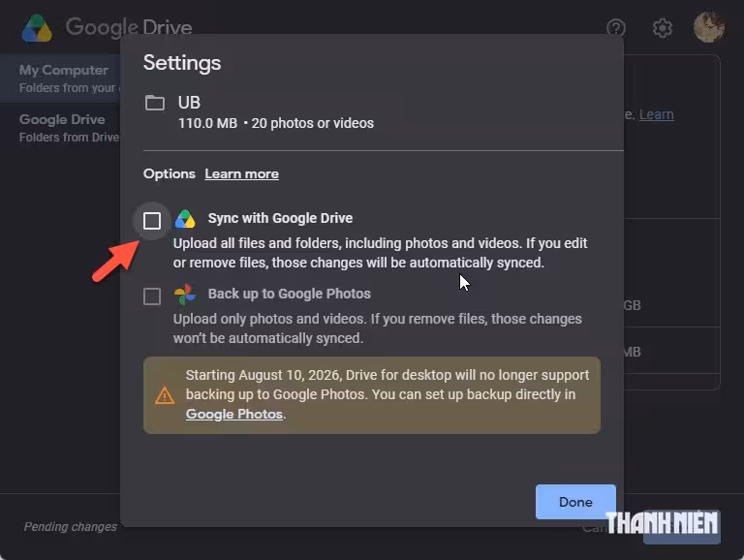Screen dimensions: 744x560
Task: Tick the Back up to Google Photos checkbox
Action: click(x=152, y=296)
